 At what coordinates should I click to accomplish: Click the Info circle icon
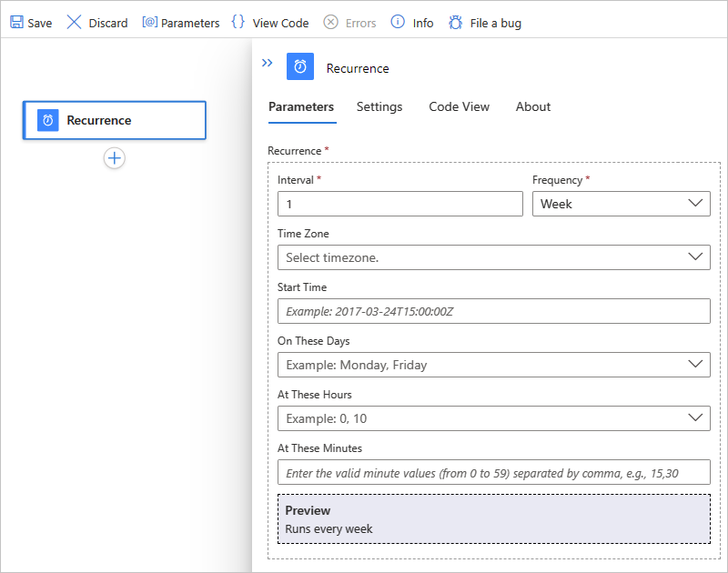(398, 23)
